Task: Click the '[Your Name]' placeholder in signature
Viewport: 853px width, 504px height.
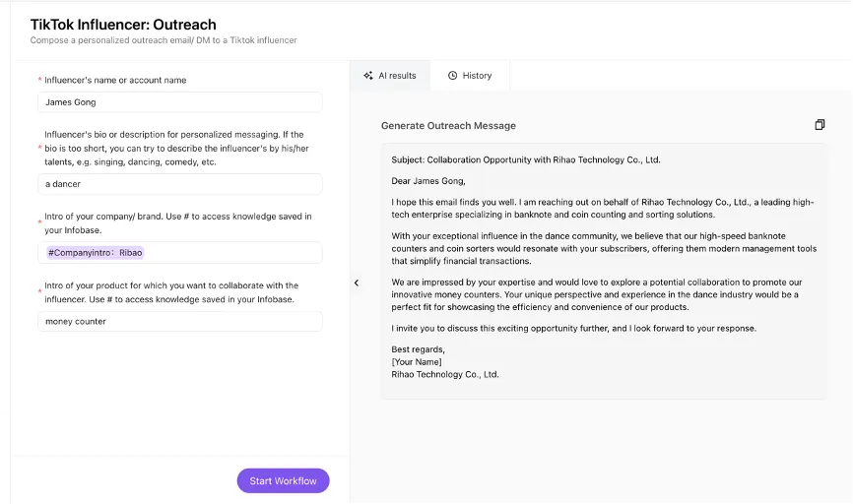Action: tap(417, 362)
